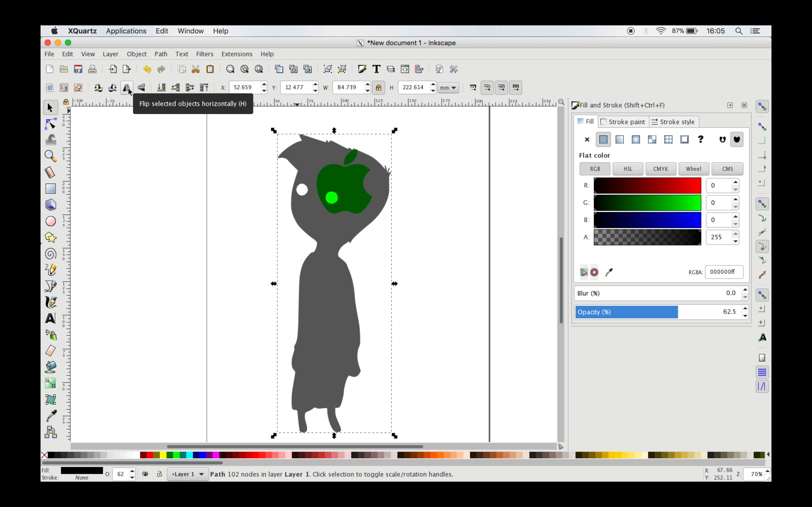This screenshot has width=812, height=507.
Task: Open the mm units dropdown
Action: [448, 88]
